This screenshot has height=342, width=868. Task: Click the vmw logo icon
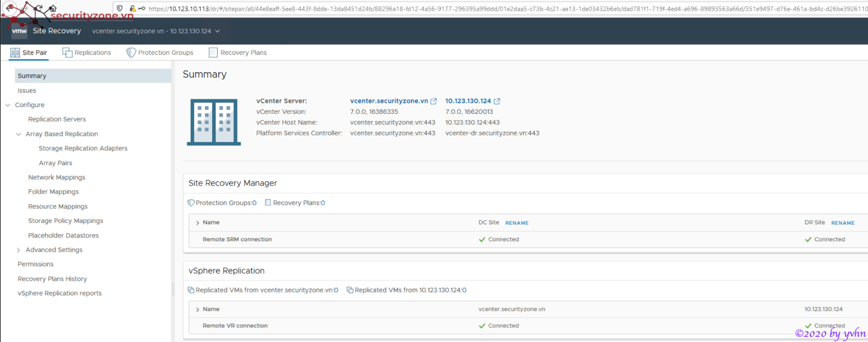click(x=19, y=31)
